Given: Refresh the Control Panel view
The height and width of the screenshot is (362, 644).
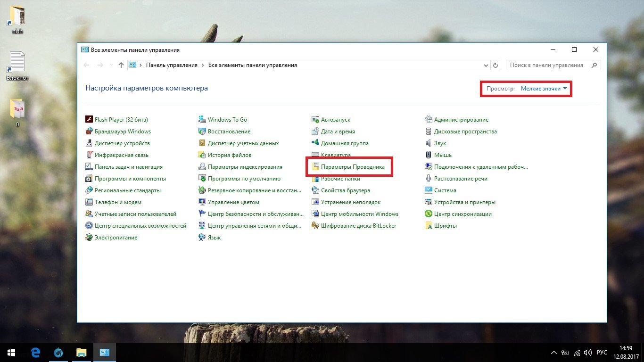Looking at the screenshot, I should pyautogui.click(x=495, y=65).
